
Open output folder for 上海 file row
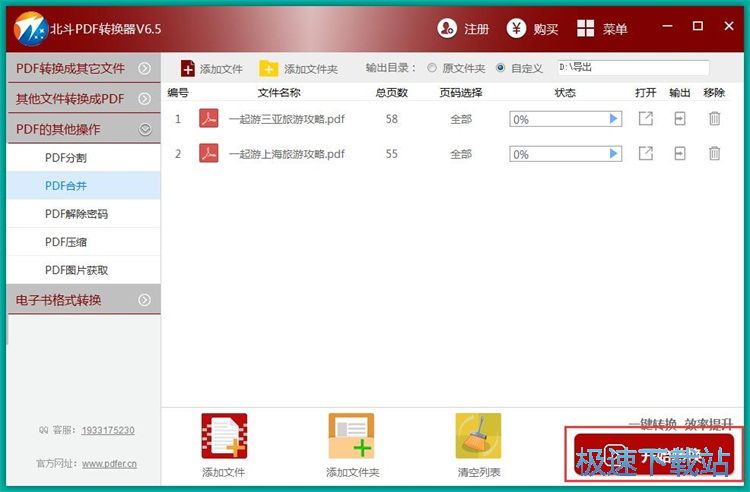point(680,153)
